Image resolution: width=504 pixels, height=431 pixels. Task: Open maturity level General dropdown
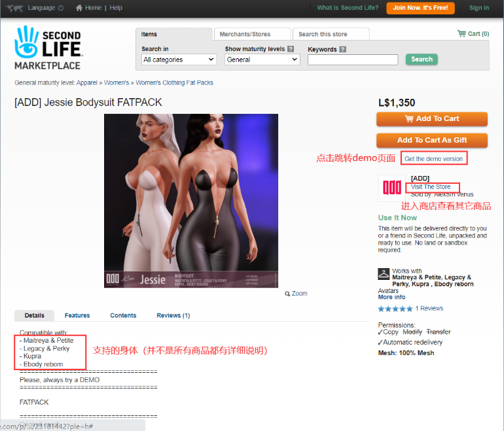(262, 60)
